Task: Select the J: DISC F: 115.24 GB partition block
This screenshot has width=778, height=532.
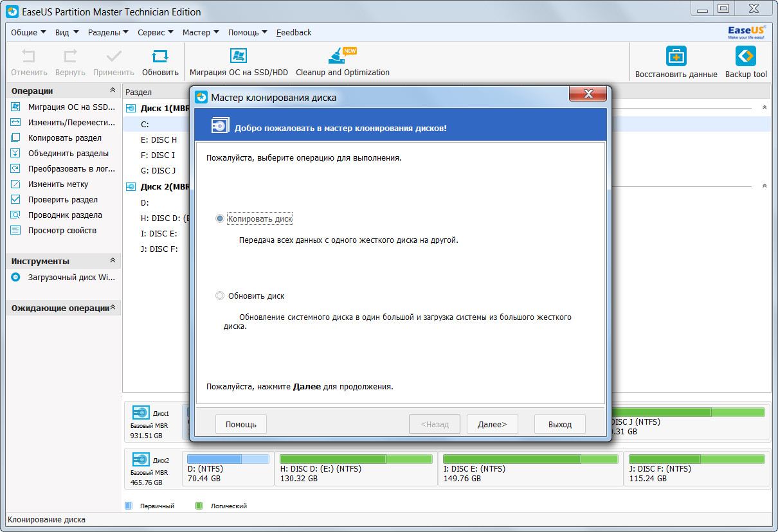Action: click(696, 468)
